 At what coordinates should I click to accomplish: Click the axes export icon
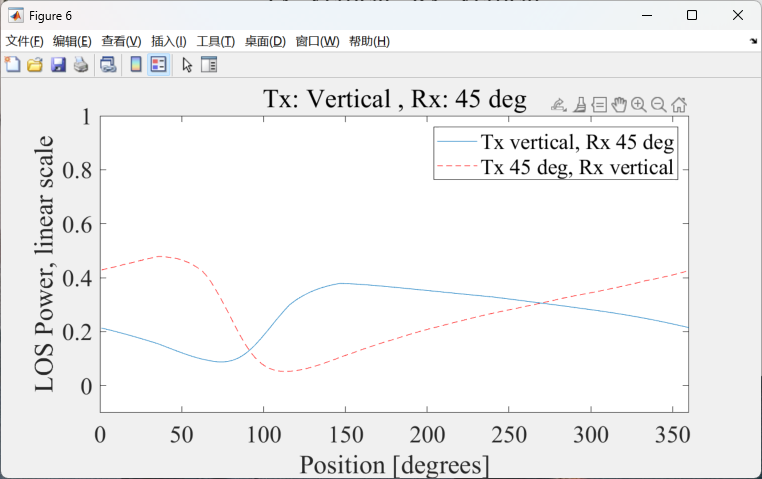pos(559,104)
